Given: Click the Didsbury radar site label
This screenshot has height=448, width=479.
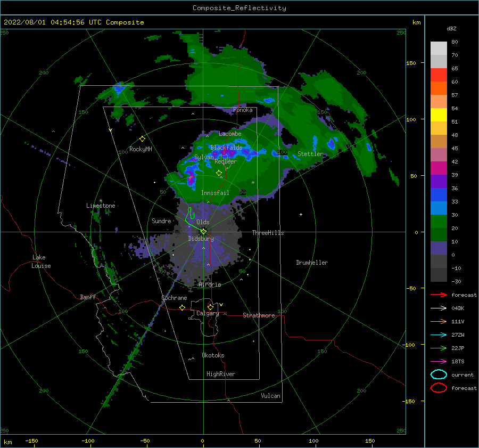Looking at the screenshot, I should tap(201, 239).
